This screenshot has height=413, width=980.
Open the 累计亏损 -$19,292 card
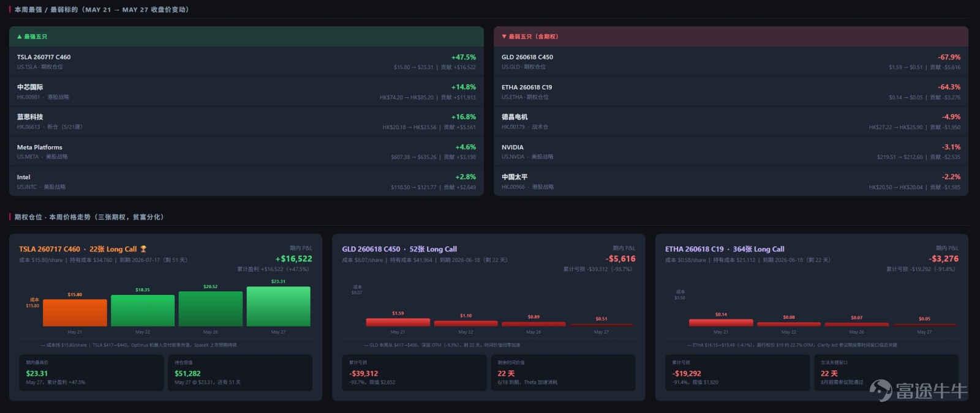pos(737,373)
